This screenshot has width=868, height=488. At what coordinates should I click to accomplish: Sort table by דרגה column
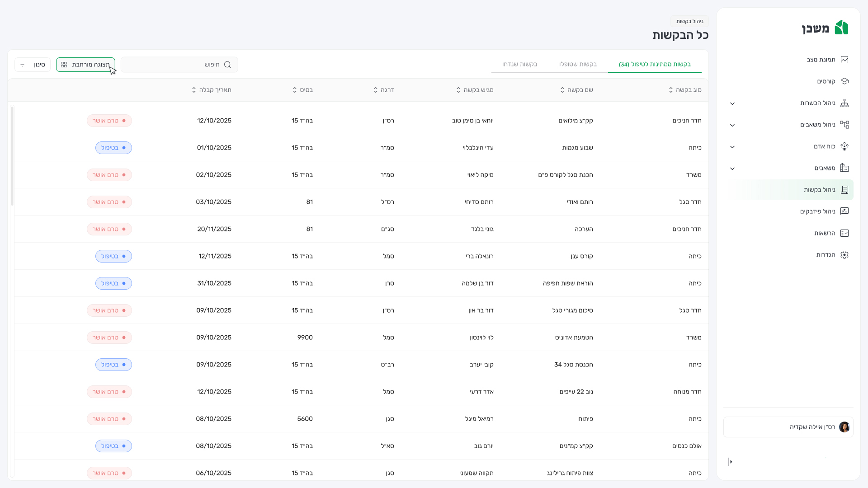[376, 90]
